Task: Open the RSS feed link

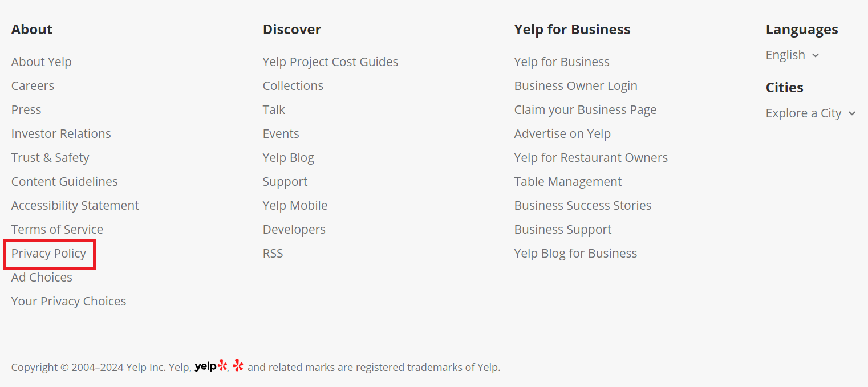Action: tap(273, 253)
